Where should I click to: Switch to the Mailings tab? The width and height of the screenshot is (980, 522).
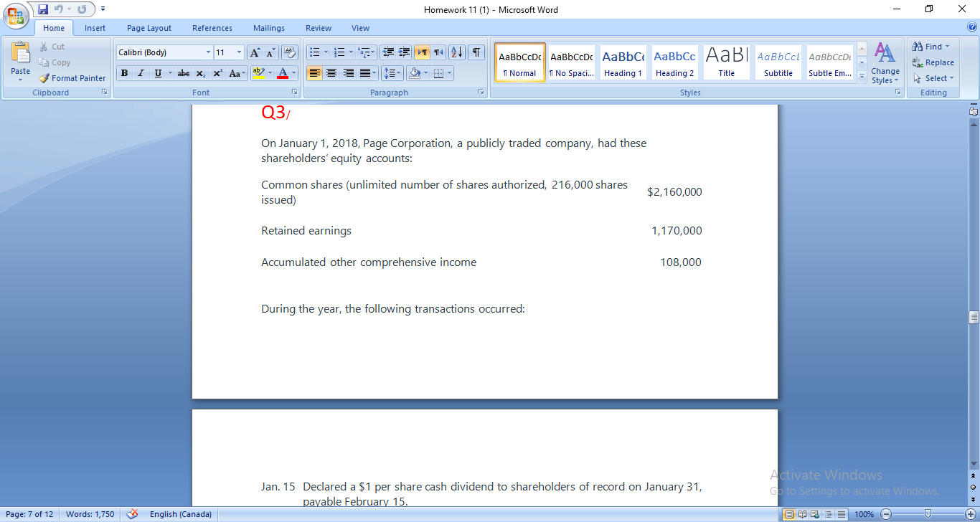268,27
